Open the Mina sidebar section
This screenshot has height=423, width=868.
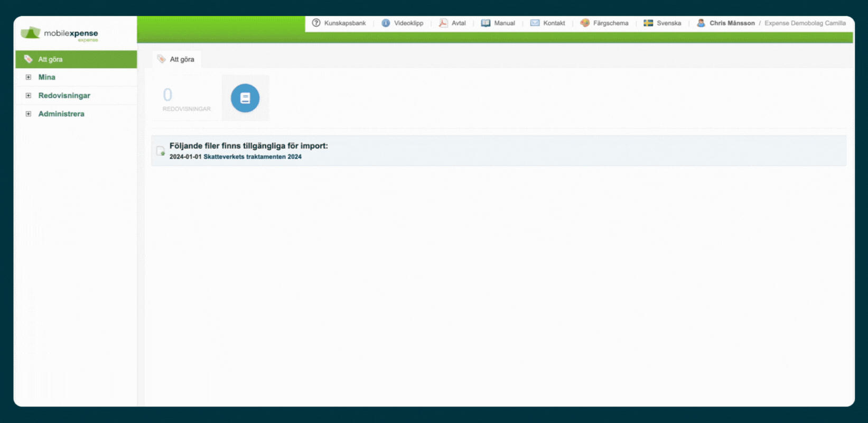[46, 77]
